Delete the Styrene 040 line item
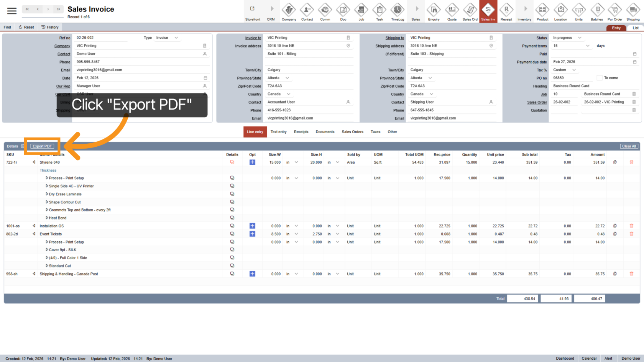 pos(631,162)
